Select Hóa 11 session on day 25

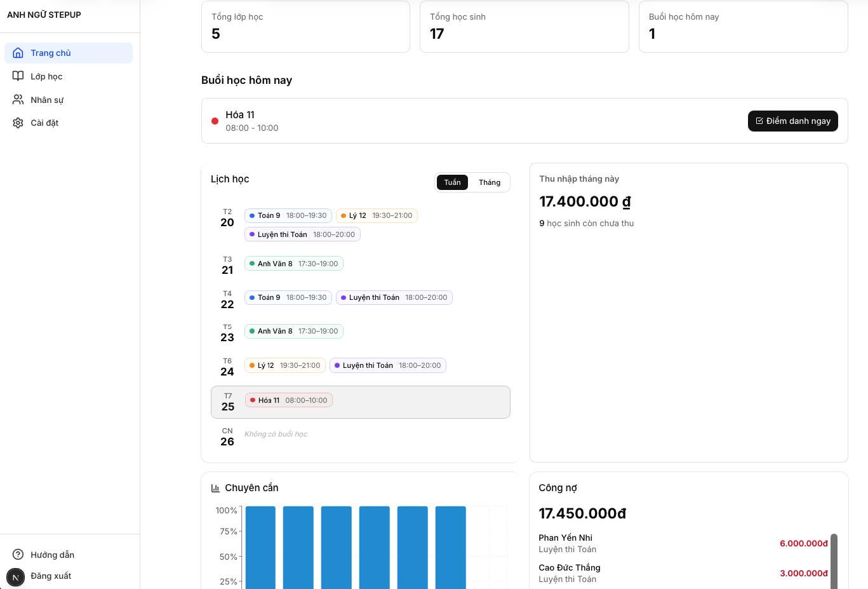289,400
